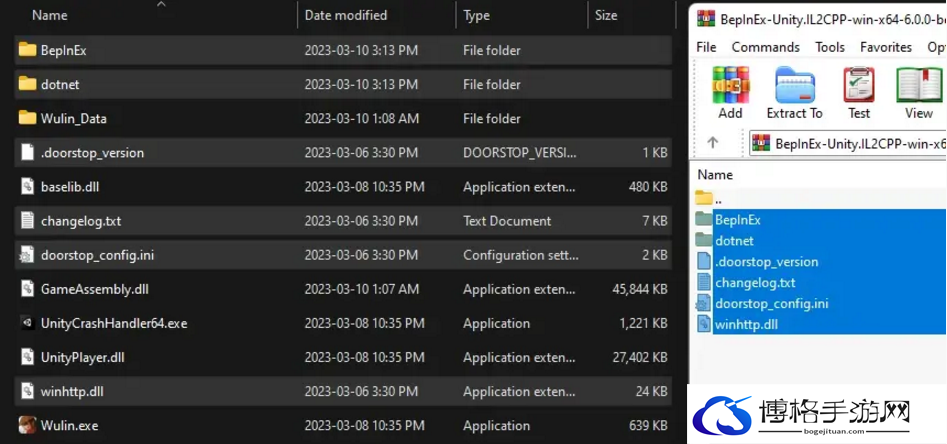Click the WinRAR archive path address field
947x444 pixels.
[x=848, y=143]
